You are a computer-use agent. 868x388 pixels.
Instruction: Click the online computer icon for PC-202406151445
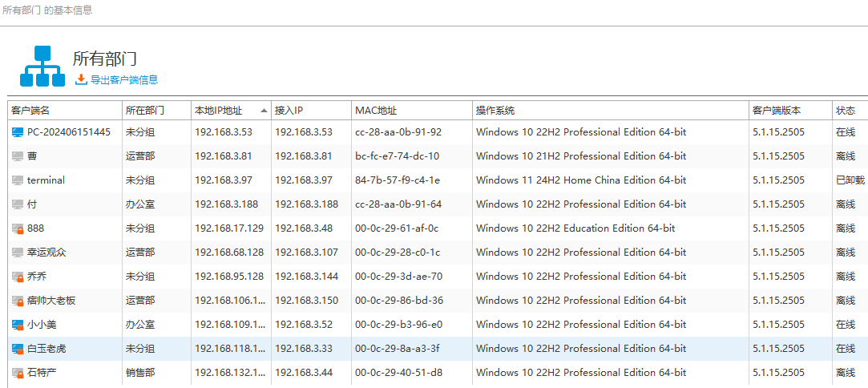tap(18, 132)
